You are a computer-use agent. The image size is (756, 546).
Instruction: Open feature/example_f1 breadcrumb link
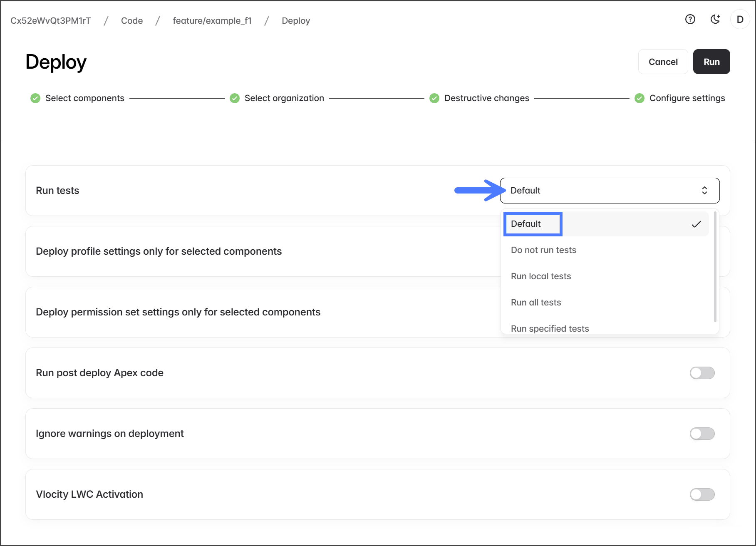212,21
